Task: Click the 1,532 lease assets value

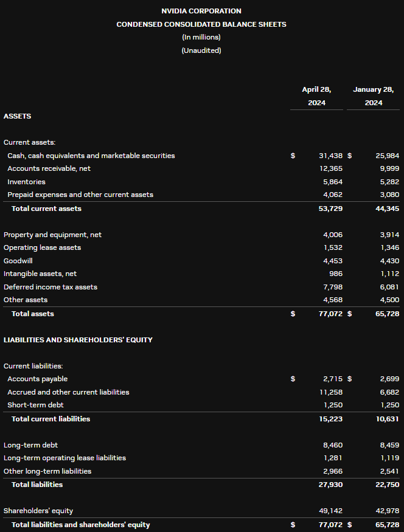Action: coord(333,247)
